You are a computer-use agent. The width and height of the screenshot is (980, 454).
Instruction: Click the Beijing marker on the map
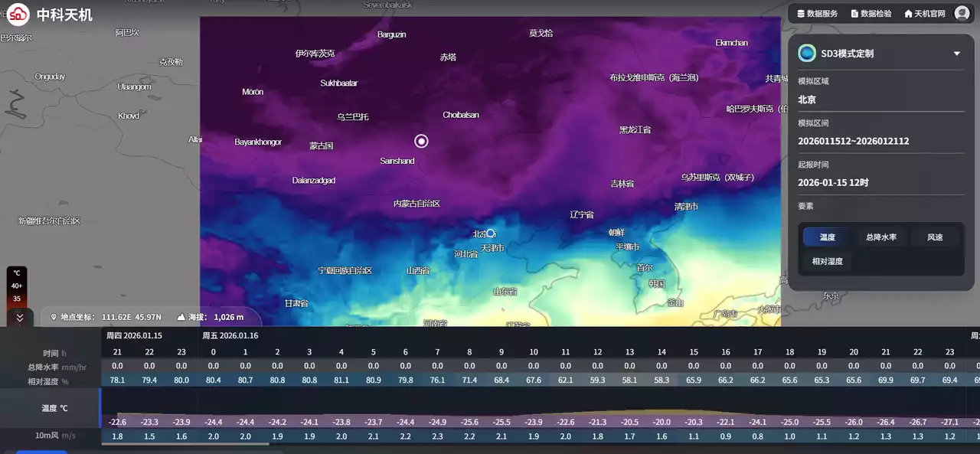(492, 233)
